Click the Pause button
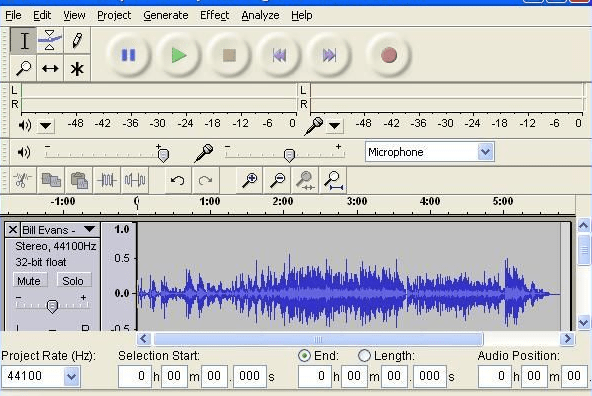592x396 pixels. click(128, 55)
